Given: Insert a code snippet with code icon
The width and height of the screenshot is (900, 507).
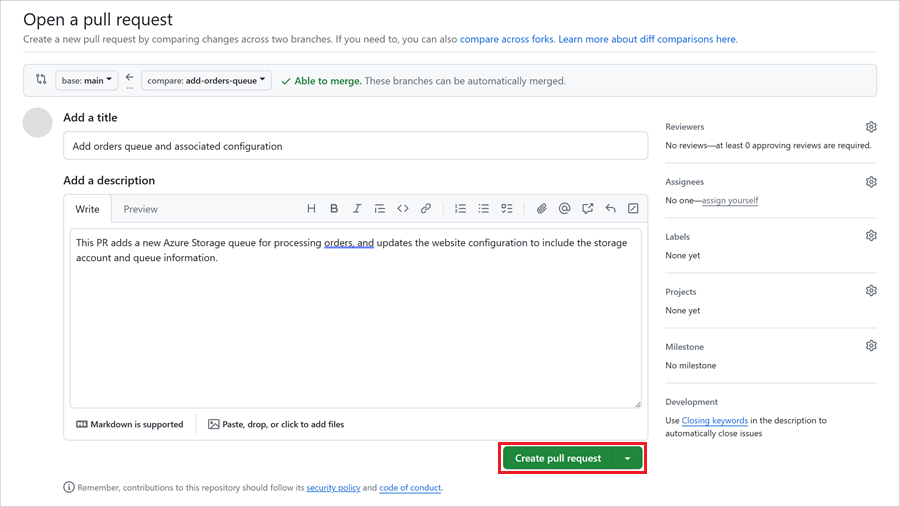Looking at the screenshot, I should point(403,208).
